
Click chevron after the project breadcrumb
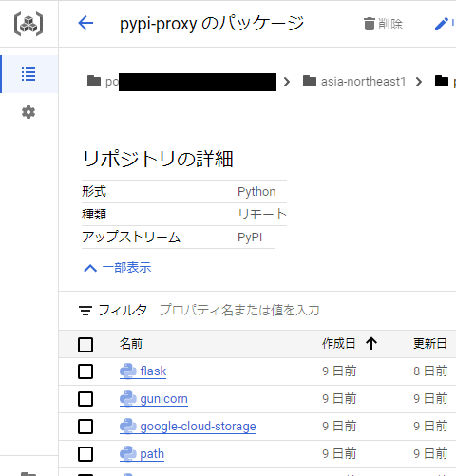click(287, 82)
